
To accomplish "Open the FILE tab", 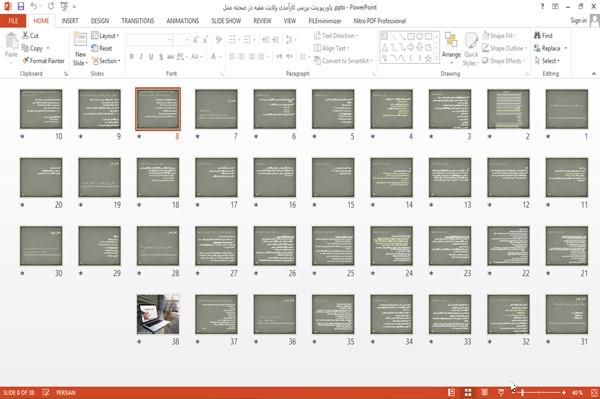I will (x=13, y=21).
